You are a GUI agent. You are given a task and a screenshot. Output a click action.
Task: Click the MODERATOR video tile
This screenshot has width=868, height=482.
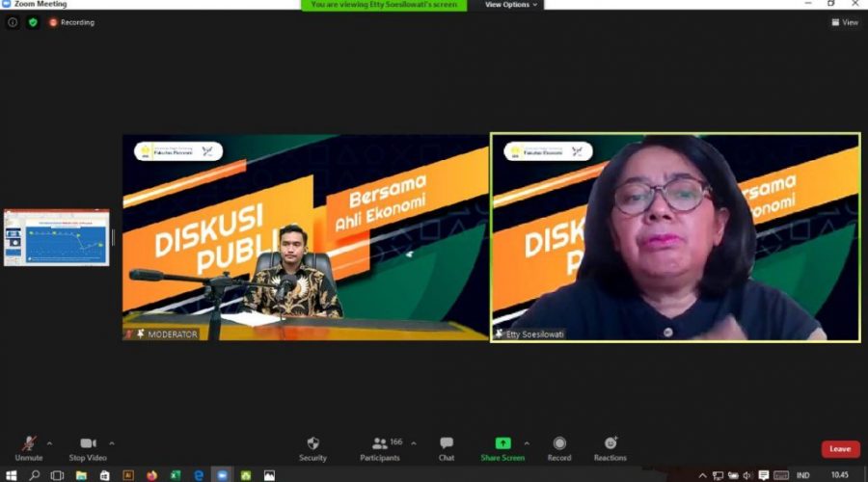click(x=305, y=237)
